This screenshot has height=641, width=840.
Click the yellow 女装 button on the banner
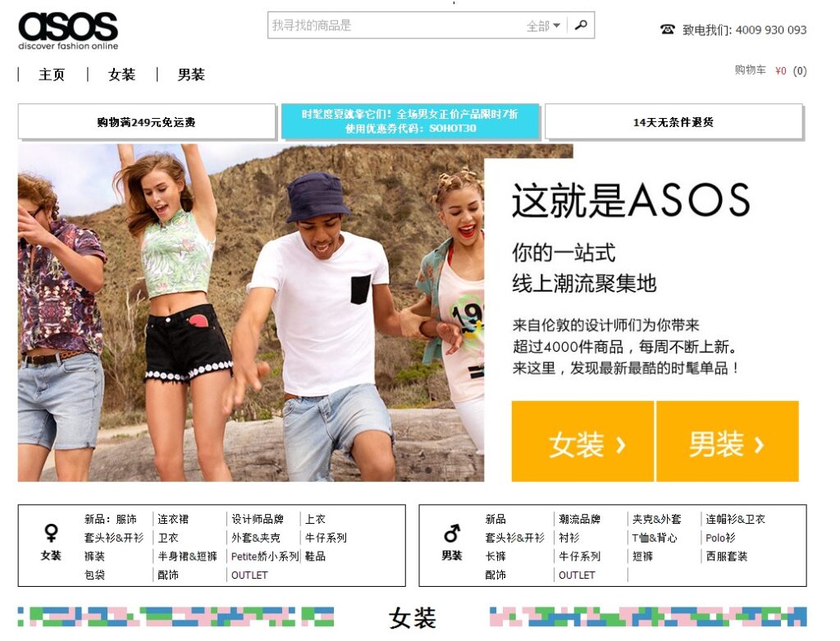582,441
